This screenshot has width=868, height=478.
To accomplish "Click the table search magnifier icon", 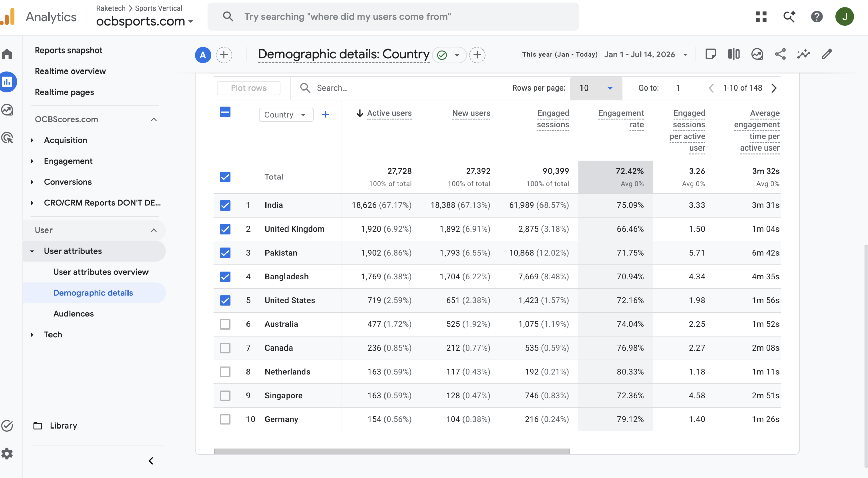I will [305, 88].
